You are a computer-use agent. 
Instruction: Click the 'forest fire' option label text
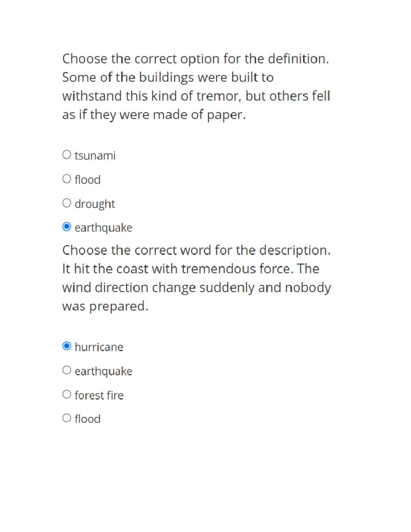point(99,395)
